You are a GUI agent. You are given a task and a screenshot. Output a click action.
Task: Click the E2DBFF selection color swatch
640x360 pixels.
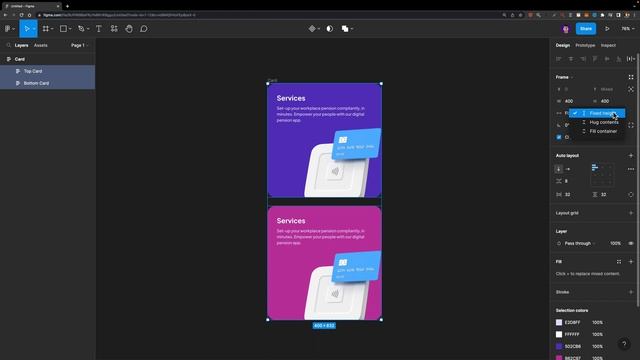559,322
